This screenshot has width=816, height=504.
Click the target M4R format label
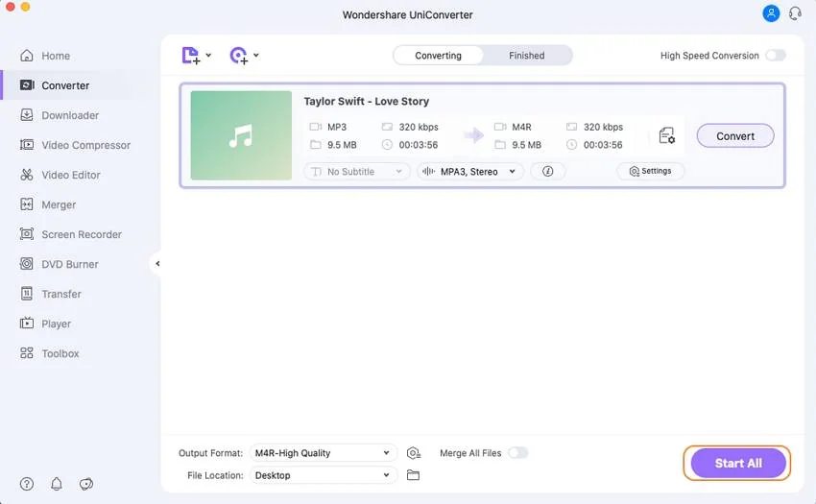point(521,127)
